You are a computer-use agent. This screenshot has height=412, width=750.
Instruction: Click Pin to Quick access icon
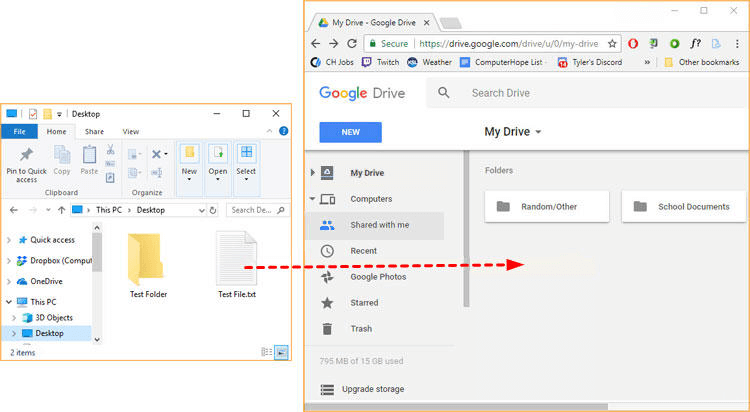pyautogui.click(x=27, y=155)
